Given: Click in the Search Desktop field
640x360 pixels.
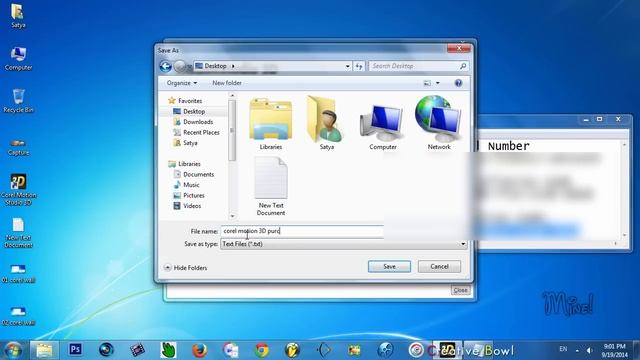Looking at the screenshot, I should point(414,66).
